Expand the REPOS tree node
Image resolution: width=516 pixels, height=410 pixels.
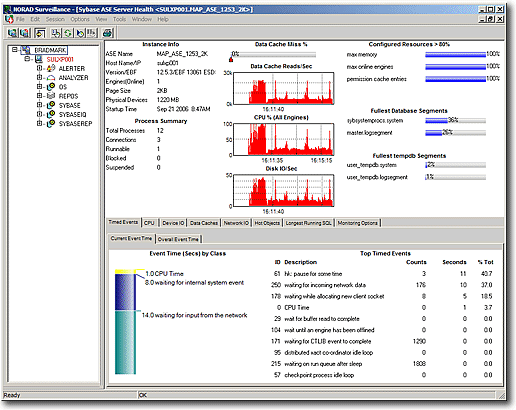(x=39, y=96)
